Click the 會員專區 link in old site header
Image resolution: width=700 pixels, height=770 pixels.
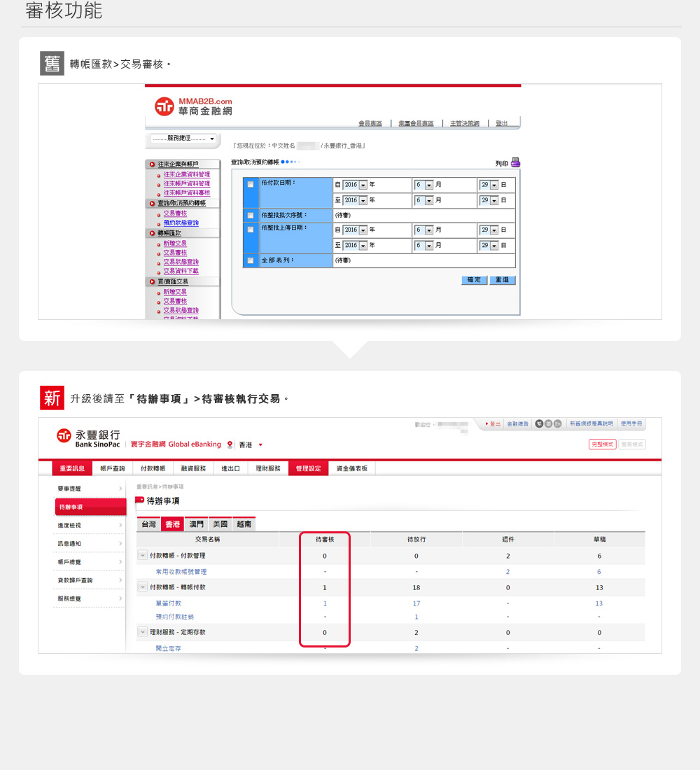pyautogui.click(x=370, y=123)
